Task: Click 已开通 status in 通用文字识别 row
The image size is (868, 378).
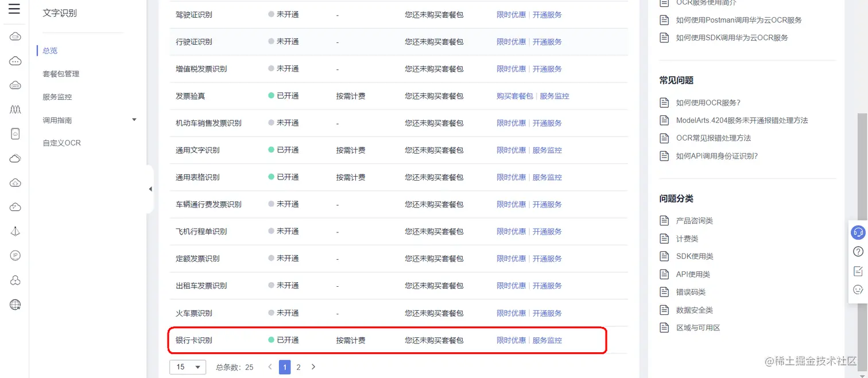Action: [284, 150]
